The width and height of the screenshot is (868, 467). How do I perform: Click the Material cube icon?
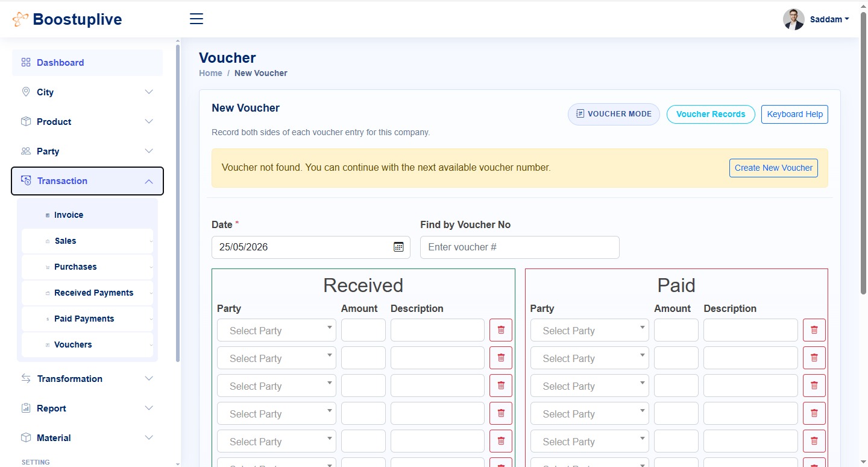point(26,437)
